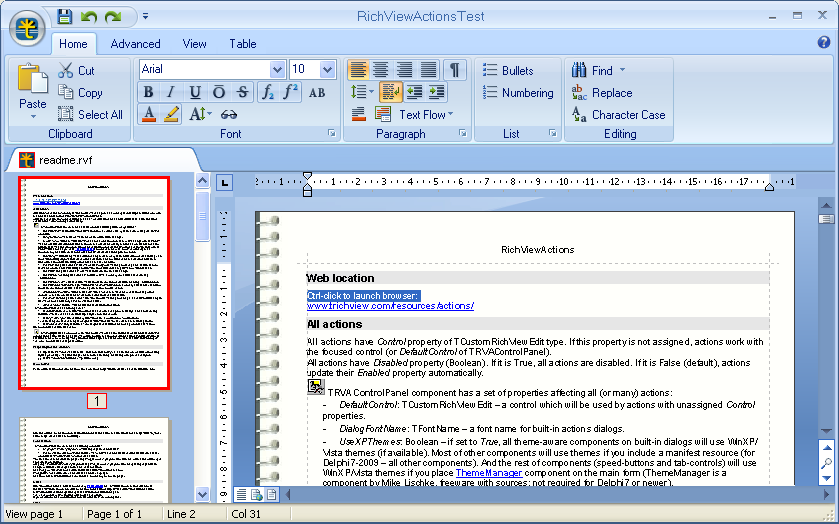Open the Arial font name dropdown
This screenshot has height=524, width=839.
(277, 69)
